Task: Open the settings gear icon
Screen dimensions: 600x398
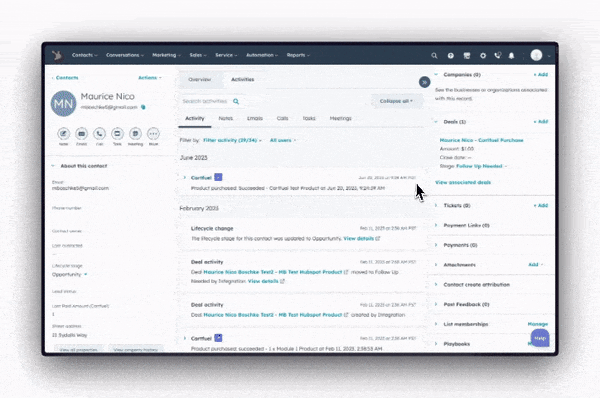Action: point(483,55)
